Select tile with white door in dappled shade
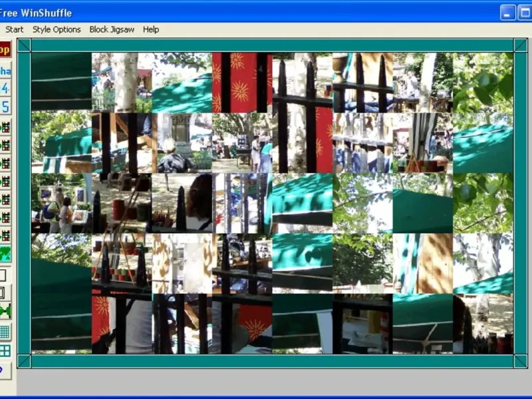 click(182, 263)
